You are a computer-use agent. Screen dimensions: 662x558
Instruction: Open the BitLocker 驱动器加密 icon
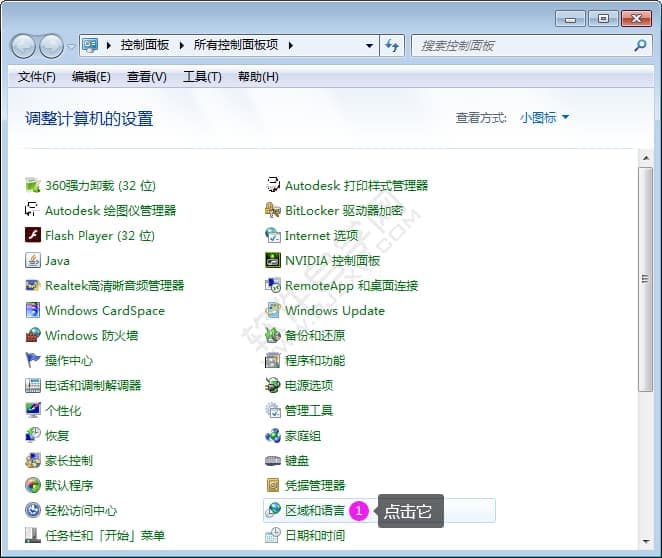coord(273,210)
